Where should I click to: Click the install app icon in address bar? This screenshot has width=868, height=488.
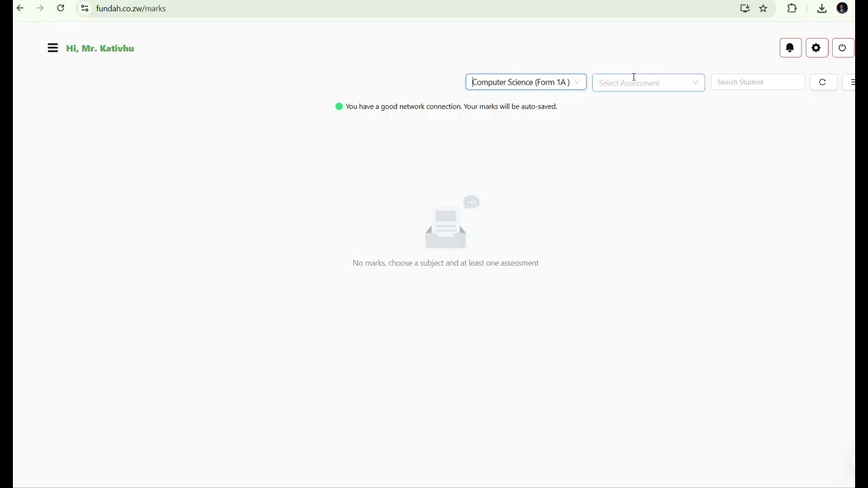point(745,8)
